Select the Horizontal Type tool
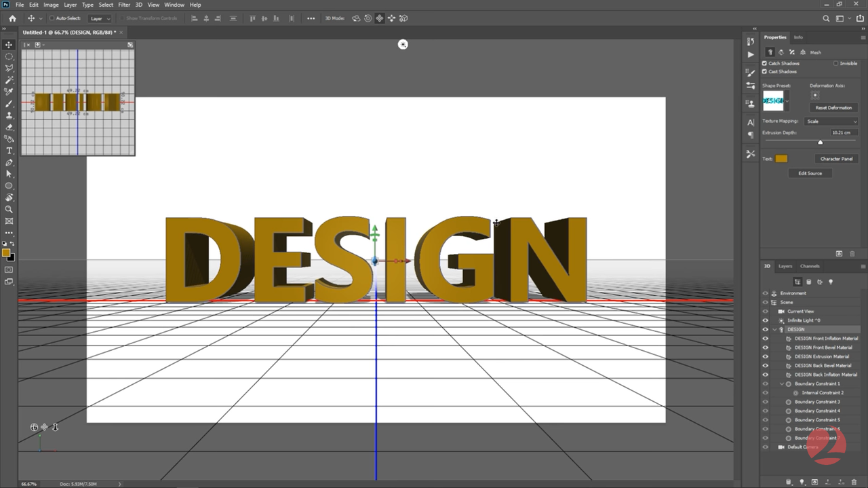This screenshot has height=488, width=868. tap(9, 151)
